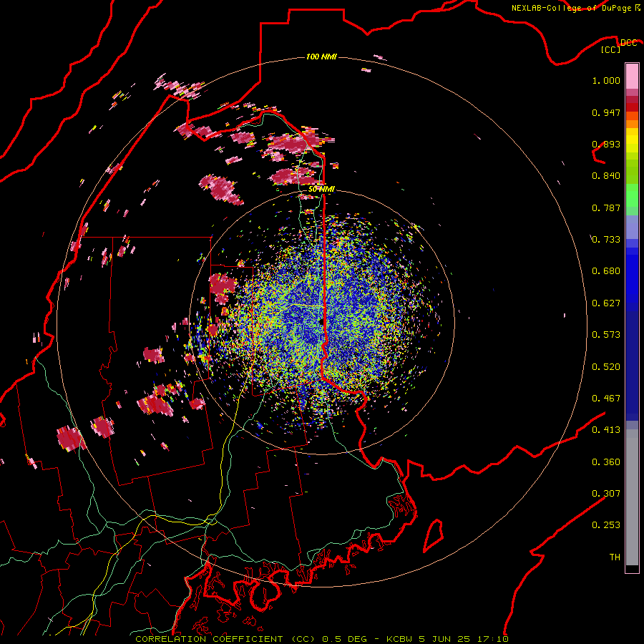This screenshot has width=644, height=644.
Task: Select the 0.893 scale label
Action: click(x=606, y=144)
